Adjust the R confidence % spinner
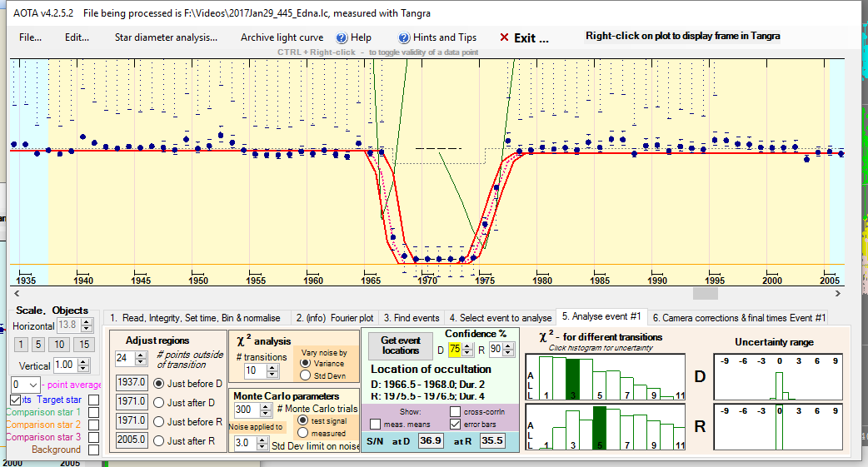Screen dimensions: 868x467 [508, 350]
